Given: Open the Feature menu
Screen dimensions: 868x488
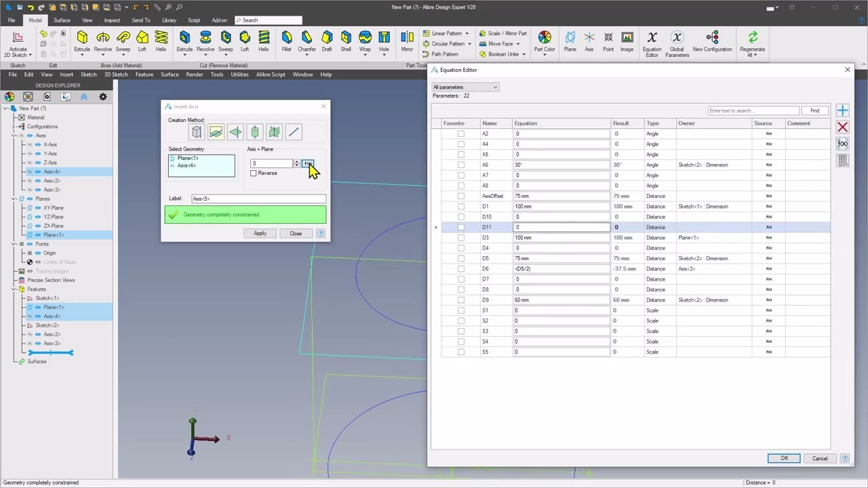Looking at the screenshot, I should (x=144, y=75).
